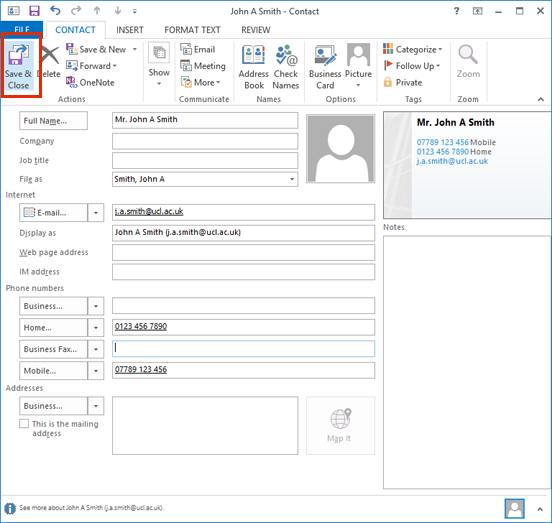The height and width of the screenshot is (523, 552).
Task: Send contact to OneNote
Action: click(90, 82)
